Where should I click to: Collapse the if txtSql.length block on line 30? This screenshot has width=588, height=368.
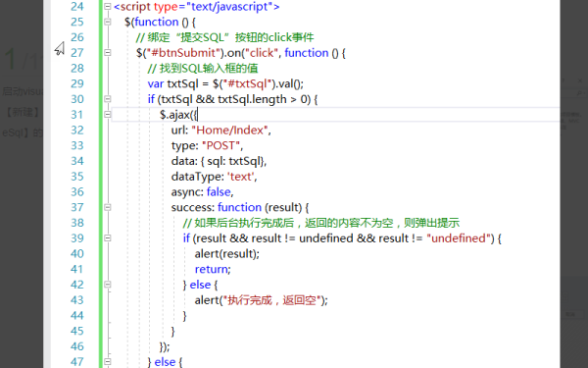108,99
